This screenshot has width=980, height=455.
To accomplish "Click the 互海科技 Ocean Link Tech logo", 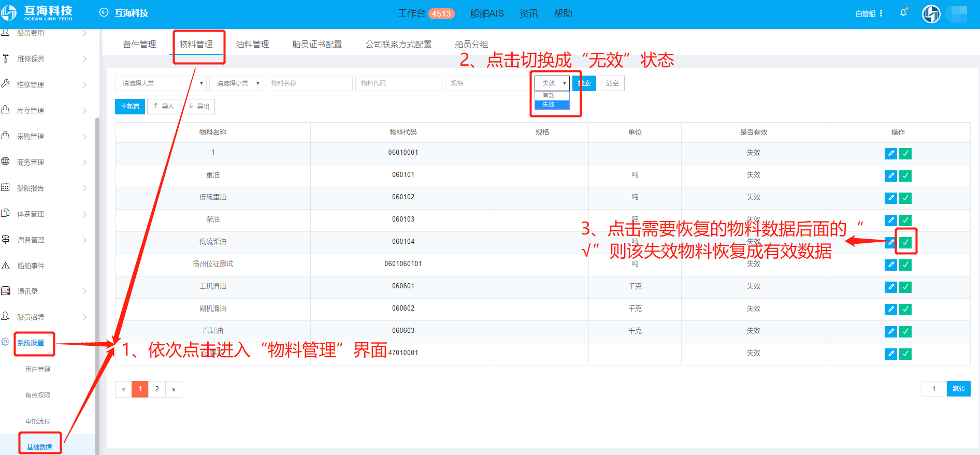I will 37,13.
